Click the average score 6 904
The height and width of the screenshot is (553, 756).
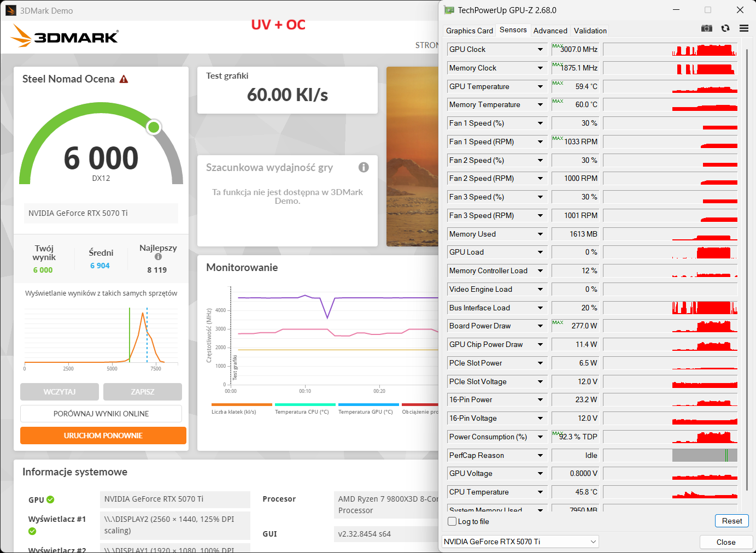pyautogui.click(x=100, y=266)
